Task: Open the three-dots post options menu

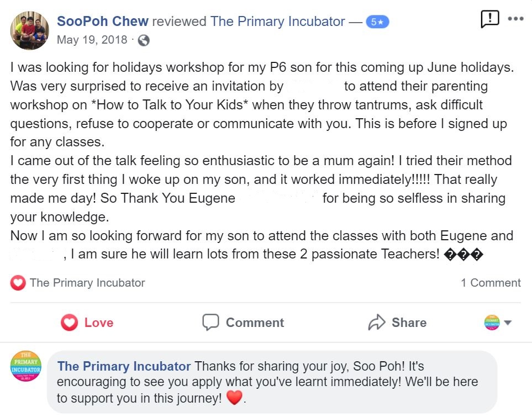Action: tap(515, 19)
